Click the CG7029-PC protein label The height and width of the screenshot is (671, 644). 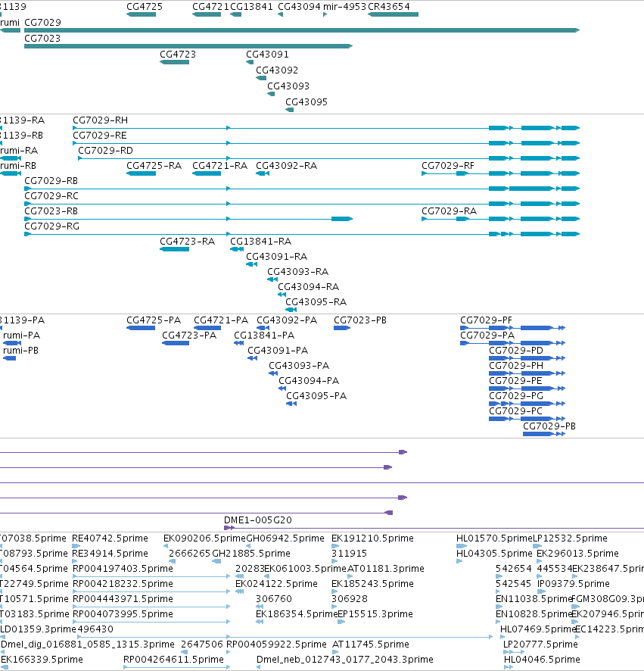[515, 411]
